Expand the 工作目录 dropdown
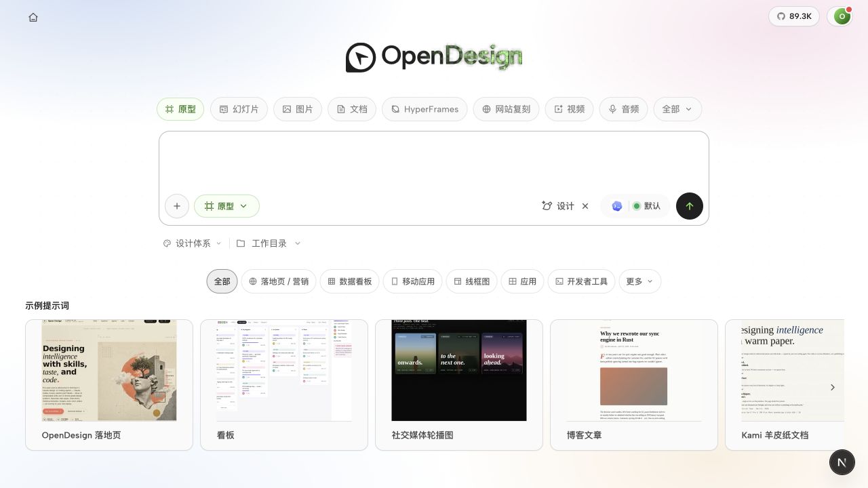This screenshot has width=868, height=488. point(269,243)
